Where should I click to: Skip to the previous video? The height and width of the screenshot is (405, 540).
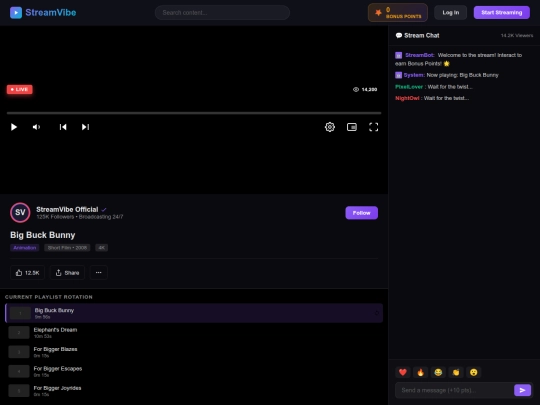[x=63, y=127]
